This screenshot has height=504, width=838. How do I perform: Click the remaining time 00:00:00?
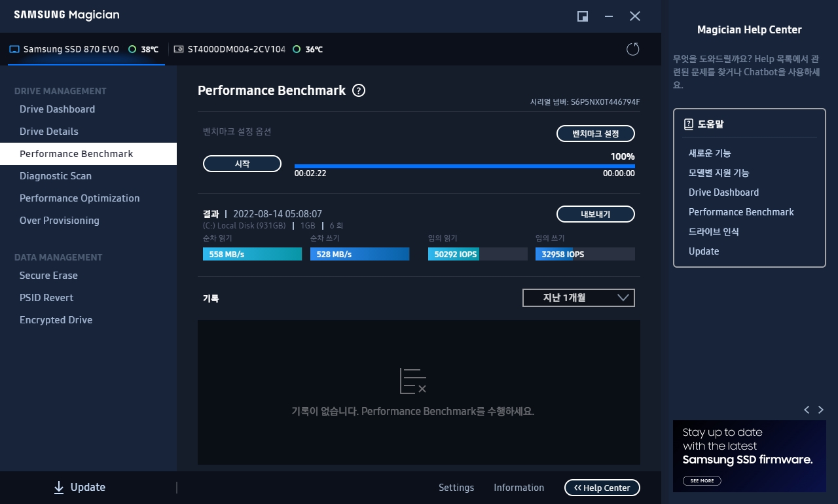[619, 173]
